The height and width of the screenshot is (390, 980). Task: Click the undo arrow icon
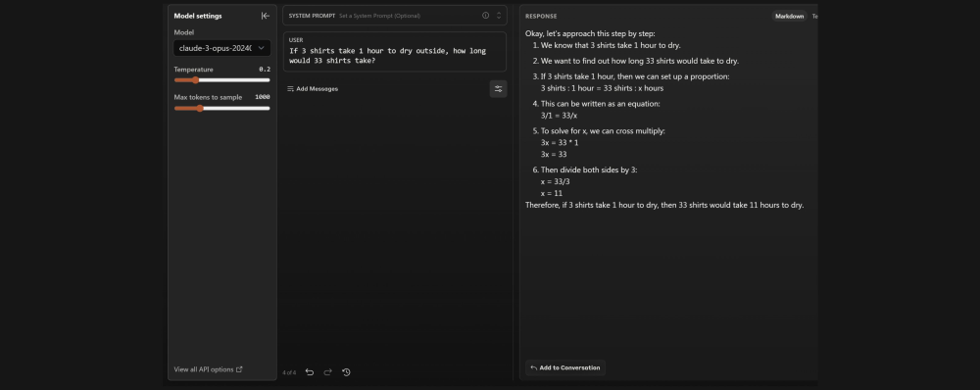tap(310, 372)
